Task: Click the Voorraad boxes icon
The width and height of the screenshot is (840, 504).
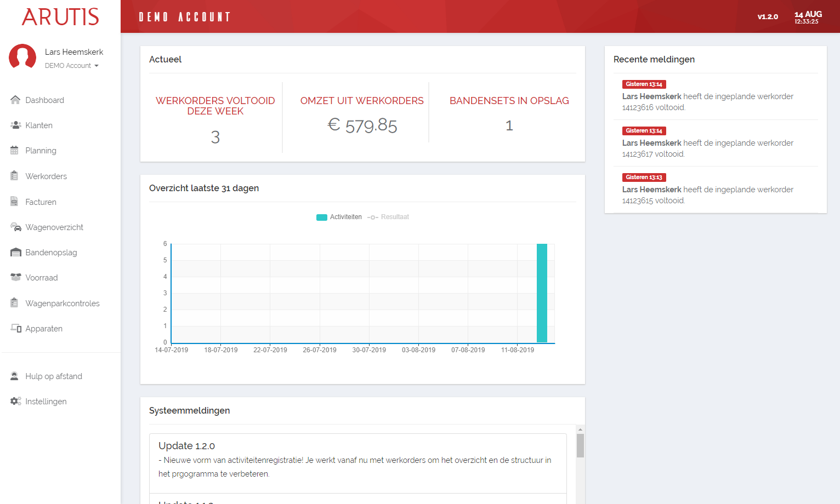Action: pyautogui.click(x=16, y=277)
